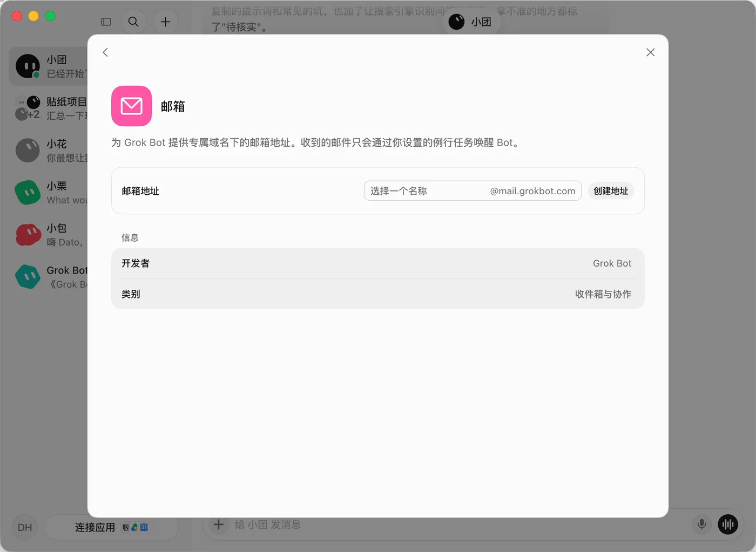
Task: Go back with the left chevron arrow
Action: pyautogui.click(x=105, y=52)
